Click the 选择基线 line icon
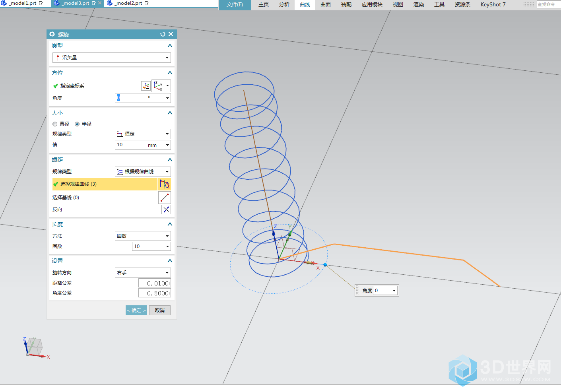 [164, 198]
